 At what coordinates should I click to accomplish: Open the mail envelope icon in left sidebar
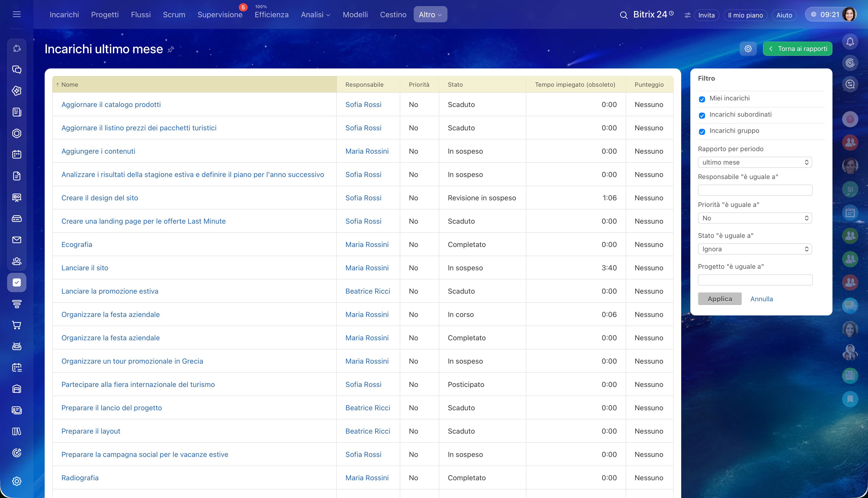click(17, 240)
